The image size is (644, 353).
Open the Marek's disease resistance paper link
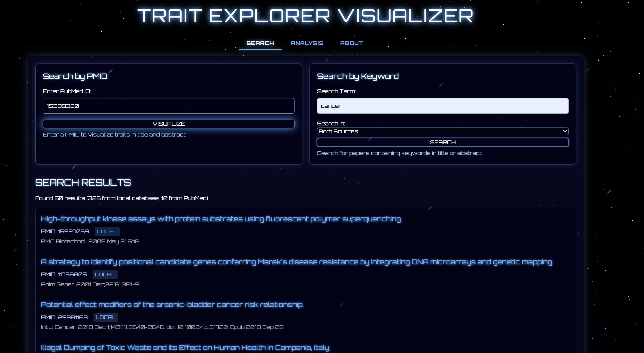point(297,262)
